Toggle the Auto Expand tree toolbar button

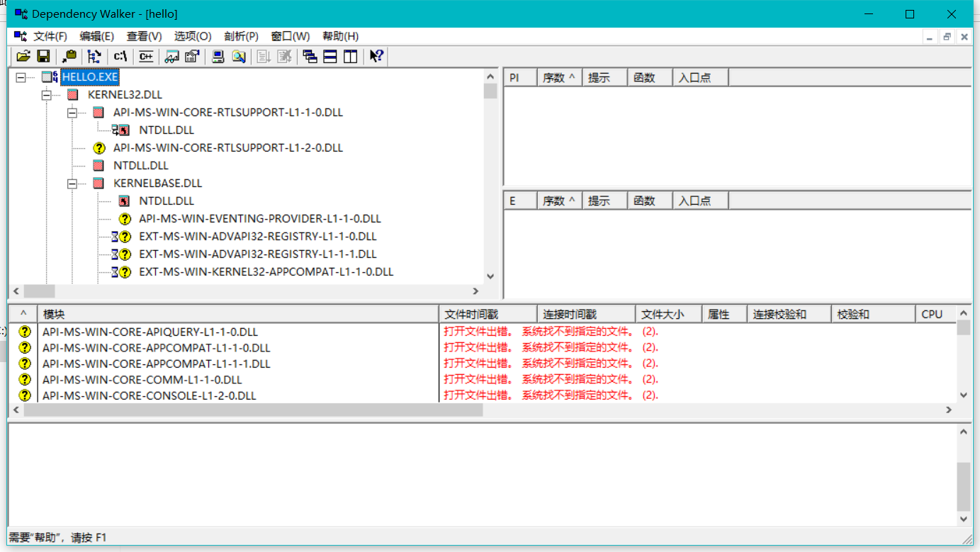[94, 57]
